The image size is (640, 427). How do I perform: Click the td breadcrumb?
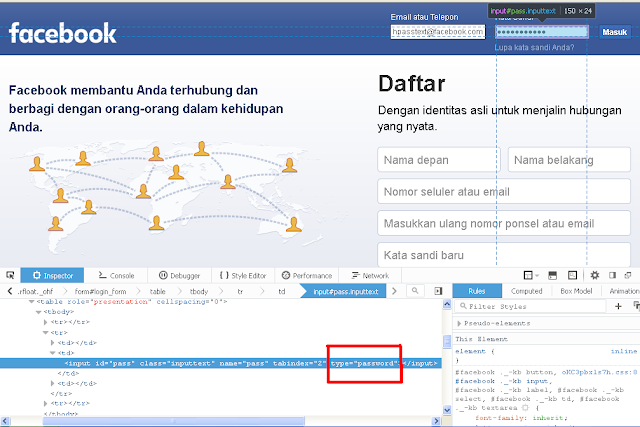[282, 291]
